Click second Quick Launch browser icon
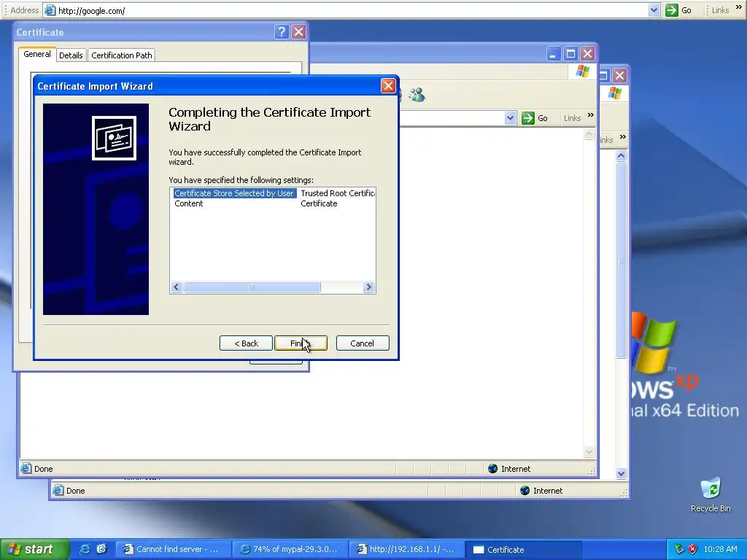Screen dimensions: 747x560 click(x=101, y=549)
